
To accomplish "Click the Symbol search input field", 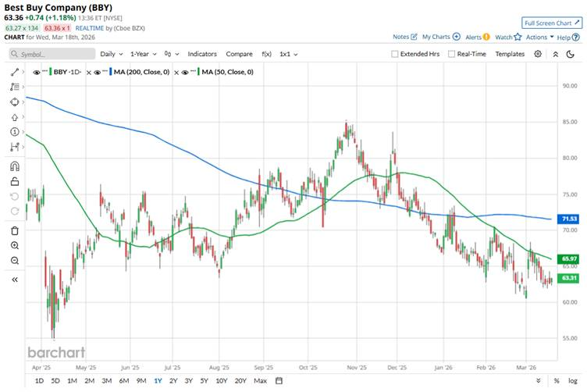I will [51, 54].
